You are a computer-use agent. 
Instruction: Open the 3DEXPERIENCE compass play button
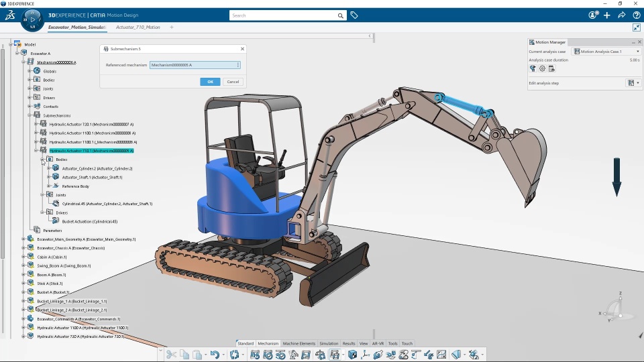click(x=32, y=19)
